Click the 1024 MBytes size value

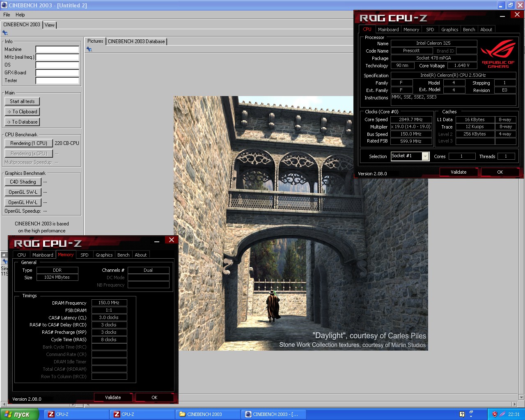point(57,277)
